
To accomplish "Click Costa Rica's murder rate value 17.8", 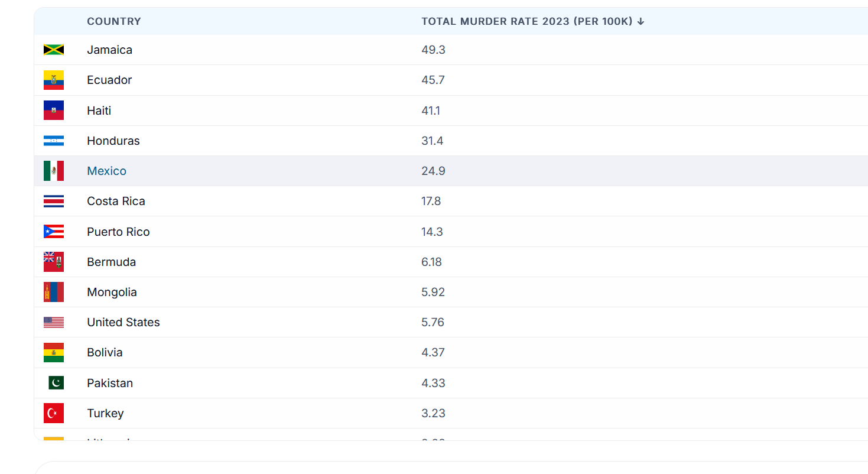I will point(431,201).
